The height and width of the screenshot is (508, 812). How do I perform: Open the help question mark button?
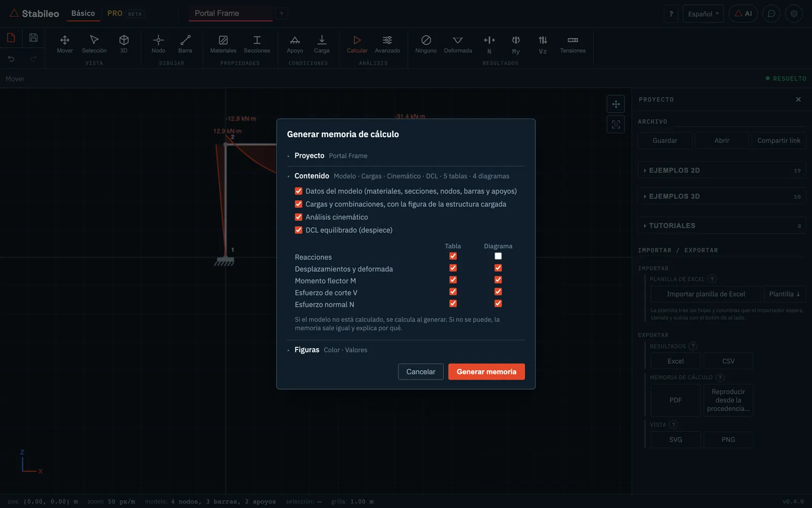coord(671,14)
